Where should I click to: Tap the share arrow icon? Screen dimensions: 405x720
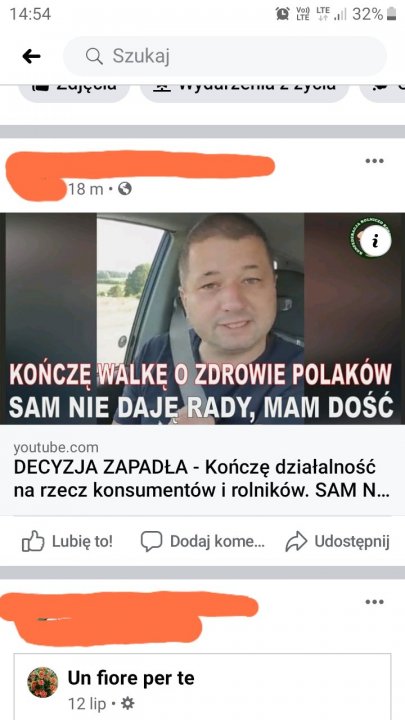tap(296, 541)
